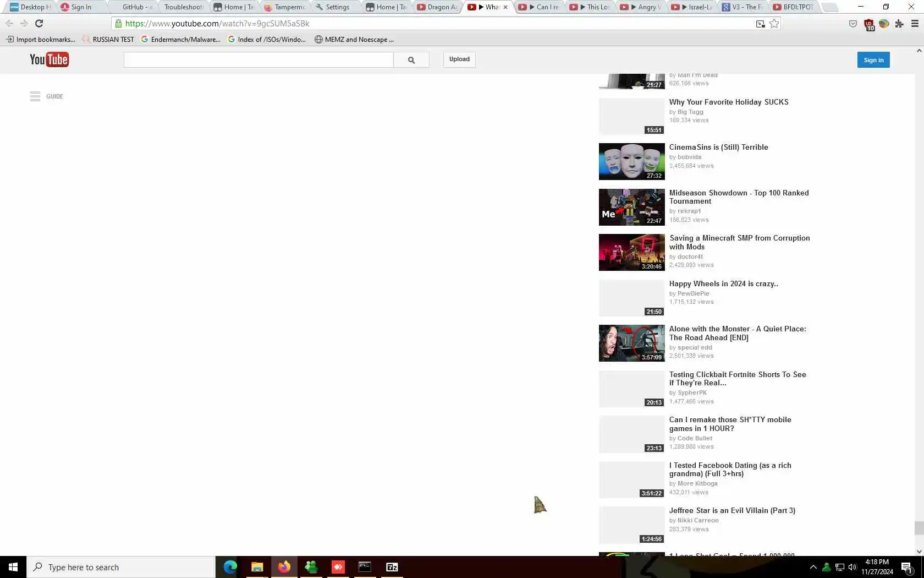Open the Endermanch/Malware bookmark
Screen dimensions: 924x578
[x=181, y=40]
